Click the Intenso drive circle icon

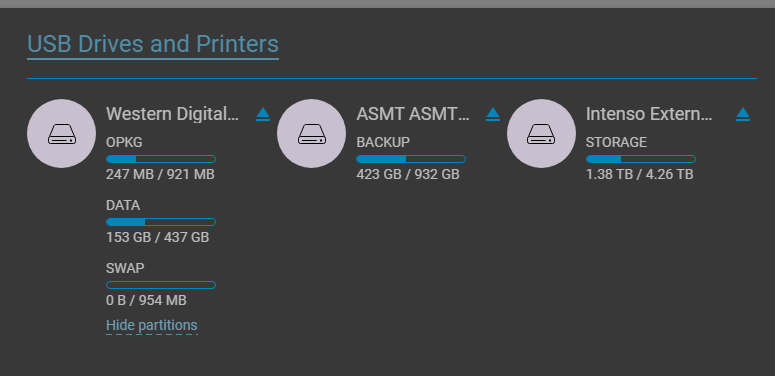pos(541,133)
